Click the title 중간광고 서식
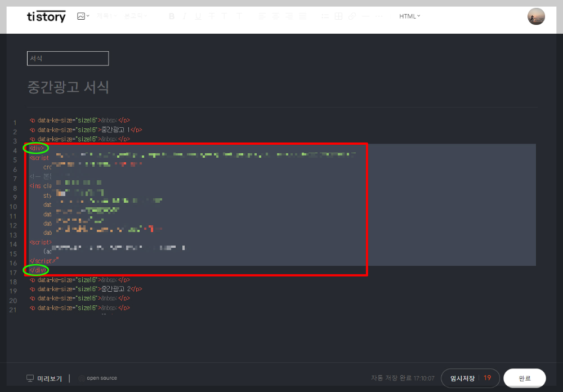Screen dimensions: 563x392 68,87
